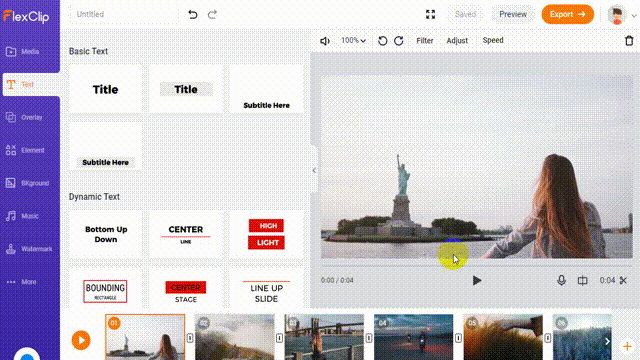
Task: Rotate clip counterclockwise
Action: [382, 41]
